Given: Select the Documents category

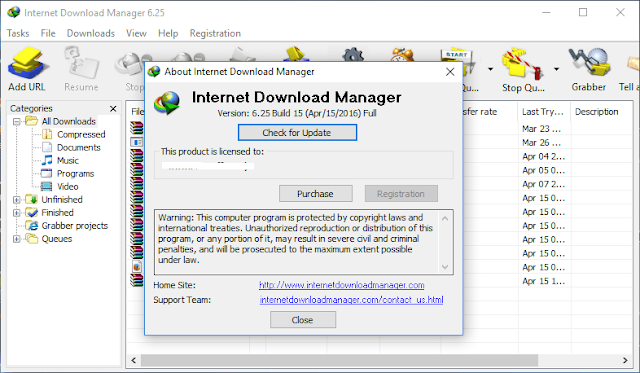Looking at the screenshot, I should pos(78,147).
